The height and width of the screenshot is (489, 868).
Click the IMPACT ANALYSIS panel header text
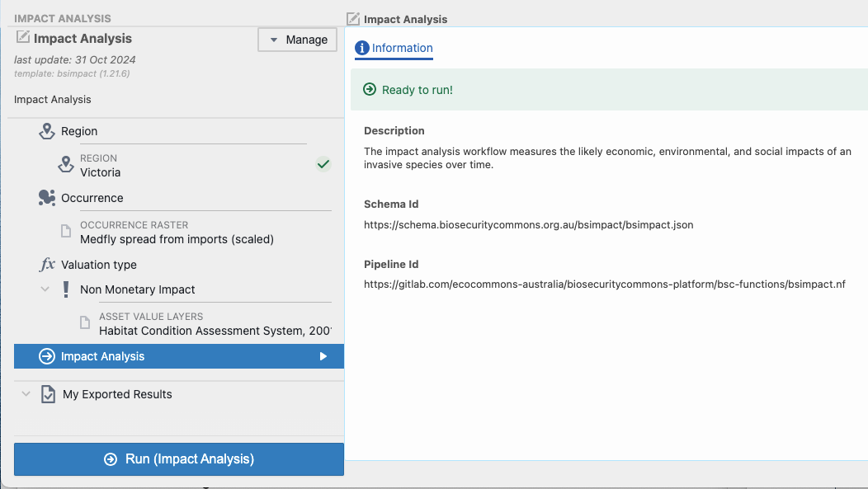coord(63,18)
